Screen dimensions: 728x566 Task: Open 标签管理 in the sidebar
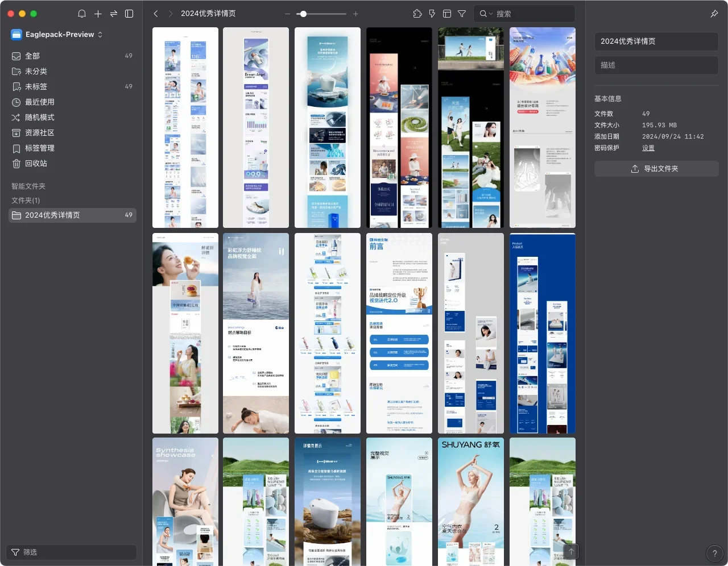tap(72, 148)
